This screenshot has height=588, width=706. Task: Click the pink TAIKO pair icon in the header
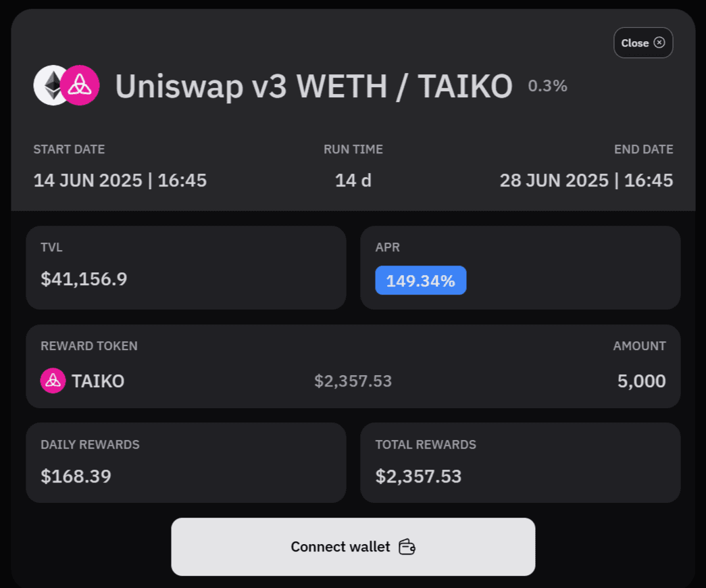point(80,85)
